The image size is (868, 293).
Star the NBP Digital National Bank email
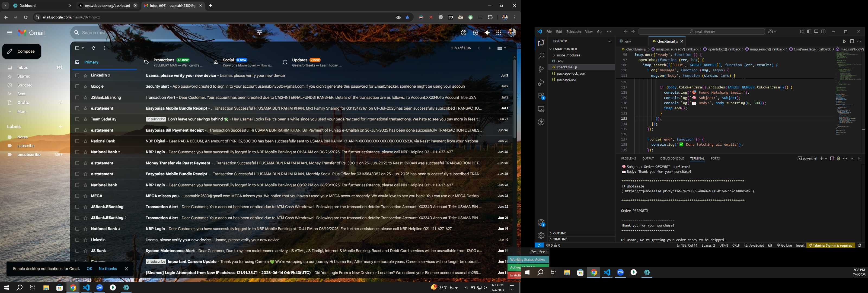(85, 141)
